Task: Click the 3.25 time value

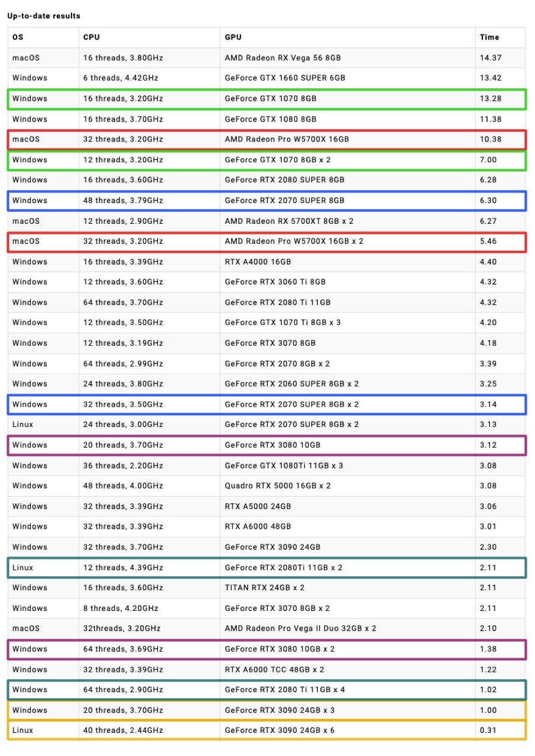Action: click(488, 384)
